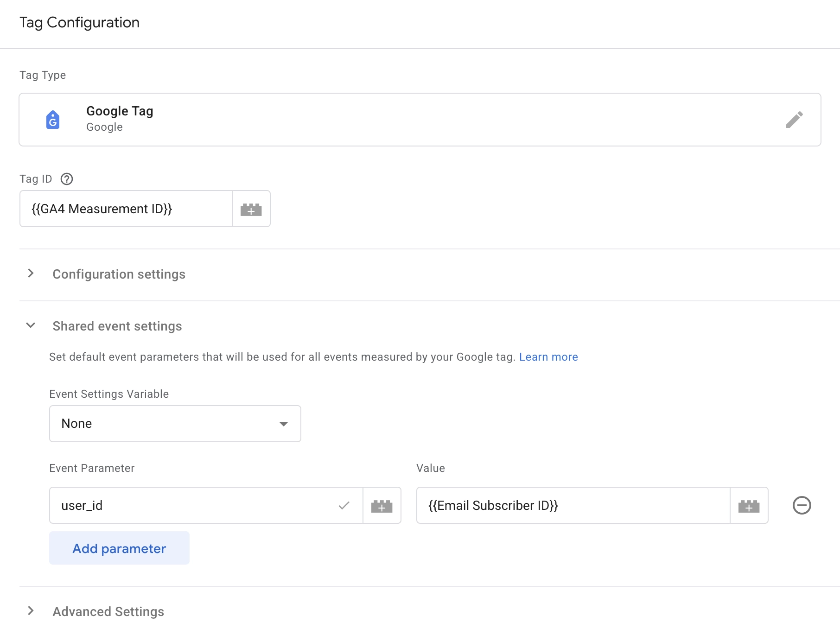This screenshot has height=636, width=840.
Task: Click the Google Tag logo icon
Action: click(53, 120)
